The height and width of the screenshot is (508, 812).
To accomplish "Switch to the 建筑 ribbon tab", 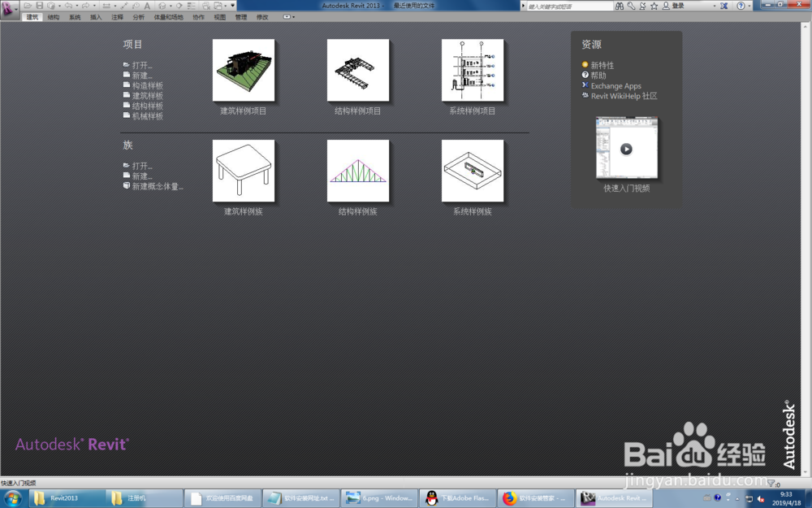I will click(32, 17).
